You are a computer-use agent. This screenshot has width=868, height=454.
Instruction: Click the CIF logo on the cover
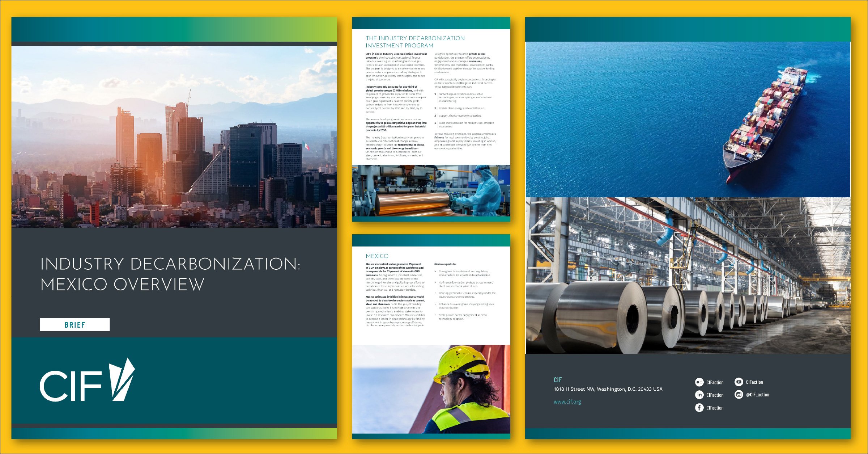coord(87,380)
